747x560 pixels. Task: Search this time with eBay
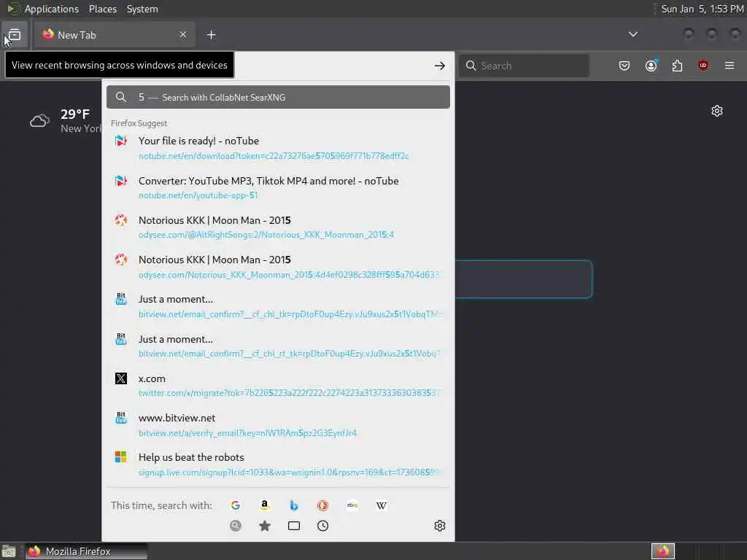coord(352,505)
